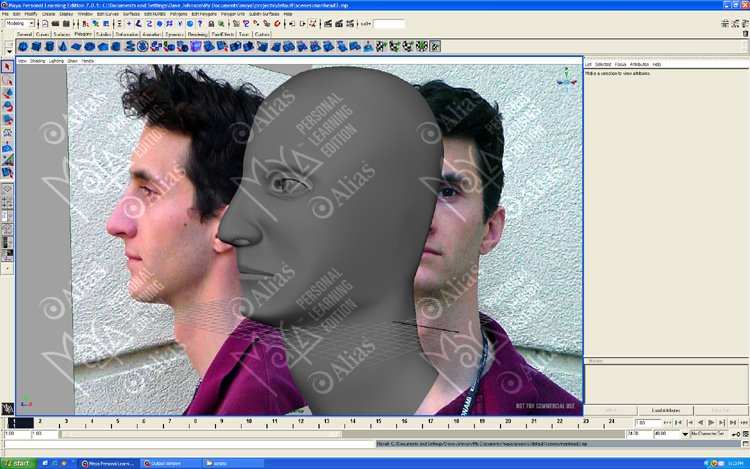This screenshot has height=469, width=750.
Task: Switch to the Rendering shelf tab
Action: pyautogui.click(x=197, y=34)
